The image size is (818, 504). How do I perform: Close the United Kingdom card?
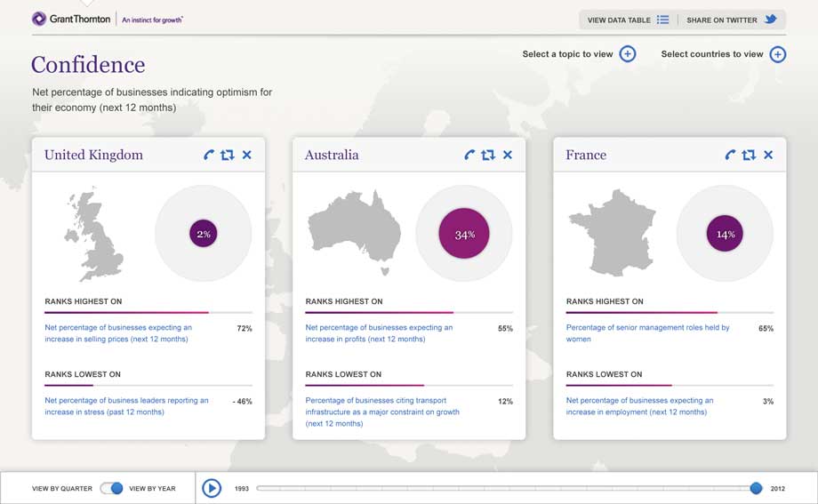pos(247,155)
